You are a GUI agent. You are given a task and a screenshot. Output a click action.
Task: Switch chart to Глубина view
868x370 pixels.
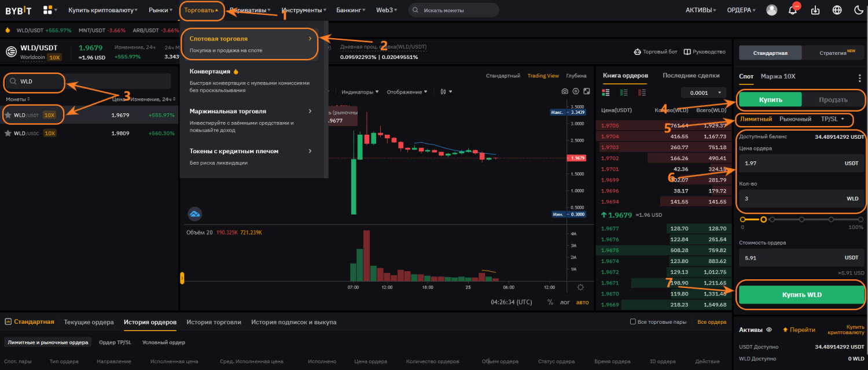(576, 76)
